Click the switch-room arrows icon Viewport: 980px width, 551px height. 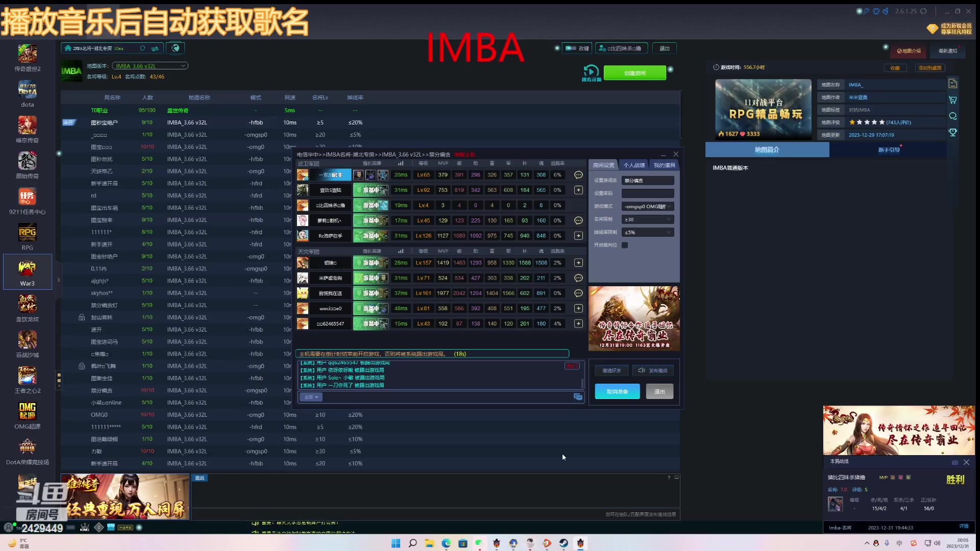tap(155, 48)
